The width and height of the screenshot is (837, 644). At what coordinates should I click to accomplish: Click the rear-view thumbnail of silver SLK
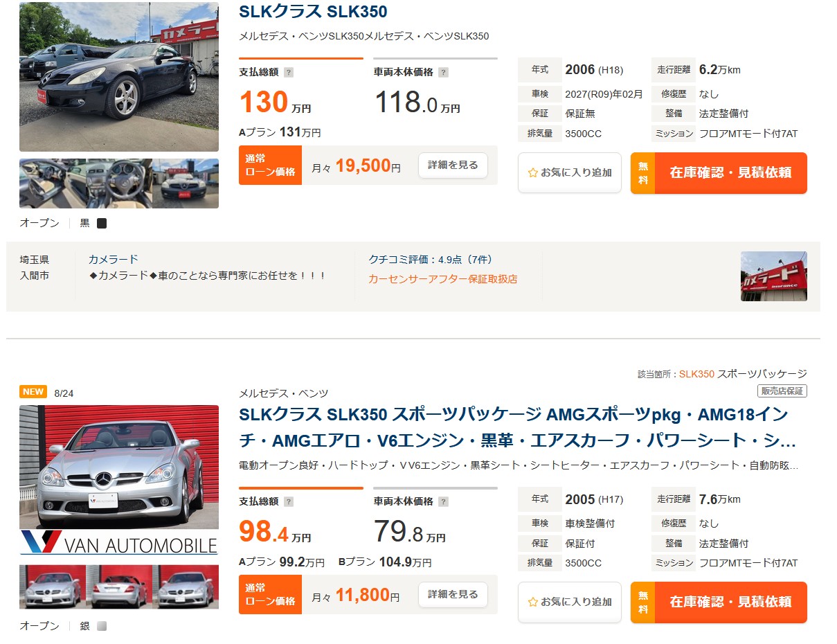119,587
